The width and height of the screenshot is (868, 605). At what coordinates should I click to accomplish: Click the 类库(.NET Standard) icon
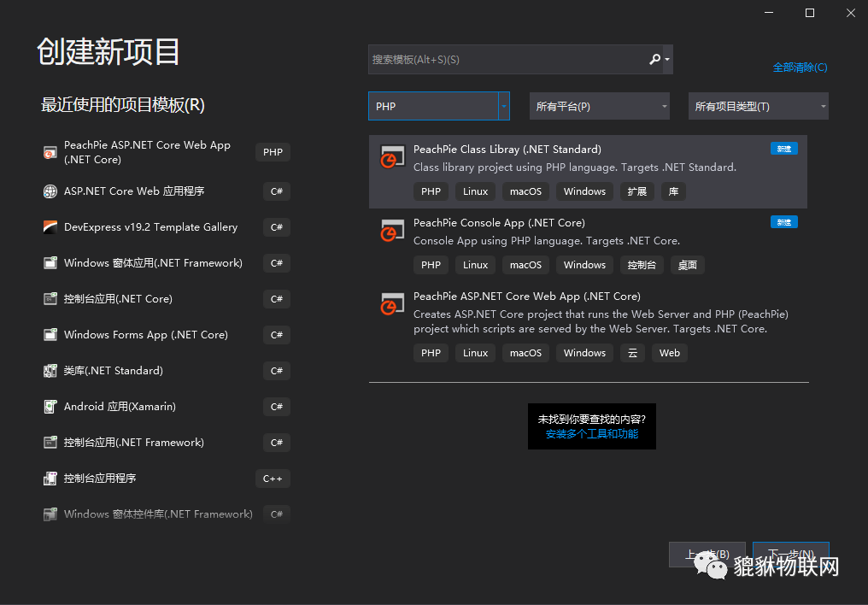(x=50, y=371)
